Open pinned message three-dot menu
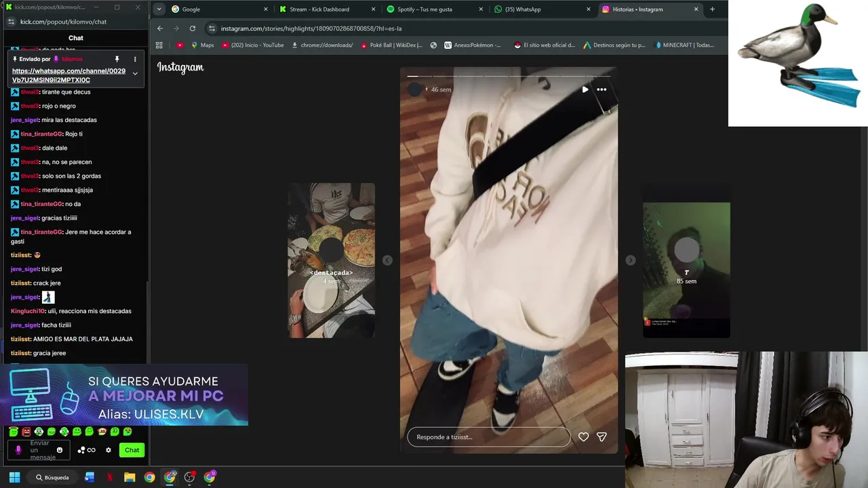The image size is (868, 488). pyautogui.click(x=135, y=59)
